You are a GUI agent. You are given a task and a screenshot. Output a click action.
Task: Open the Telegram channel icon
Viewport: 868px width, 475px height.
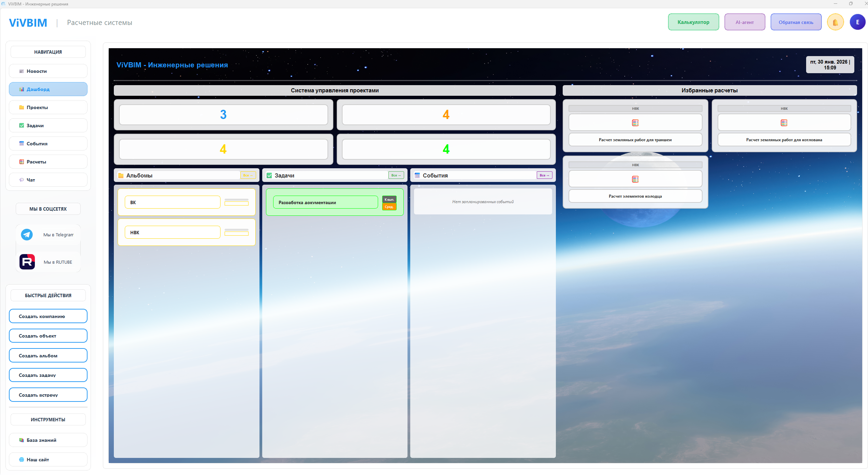tap(27, 235)
